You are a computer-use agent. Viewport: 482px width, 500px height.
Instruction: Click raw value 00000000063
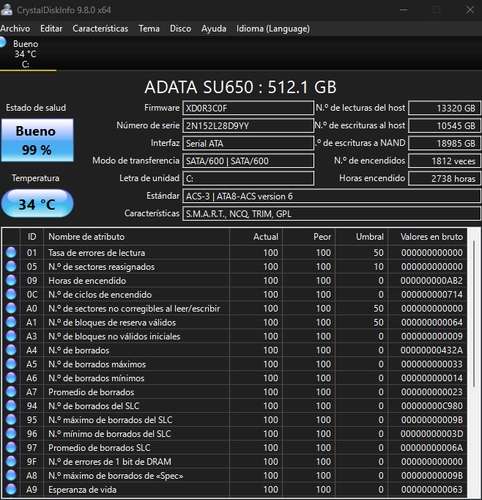(432, 490)
